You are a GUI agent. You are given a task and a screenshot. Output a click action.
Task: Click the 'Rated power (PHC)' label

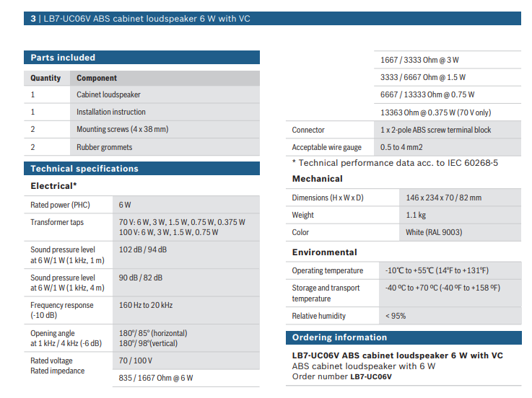[61, 205]
